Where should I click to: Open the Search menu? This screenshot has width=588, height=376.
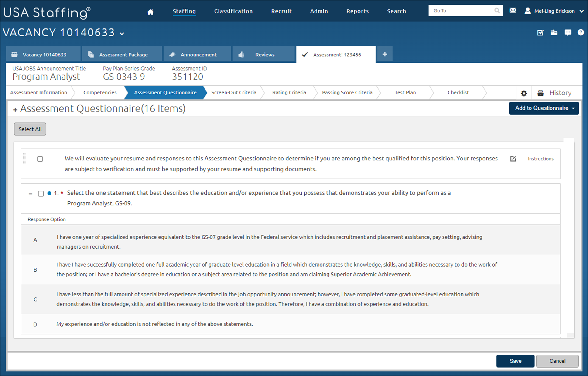pos(396,11)
